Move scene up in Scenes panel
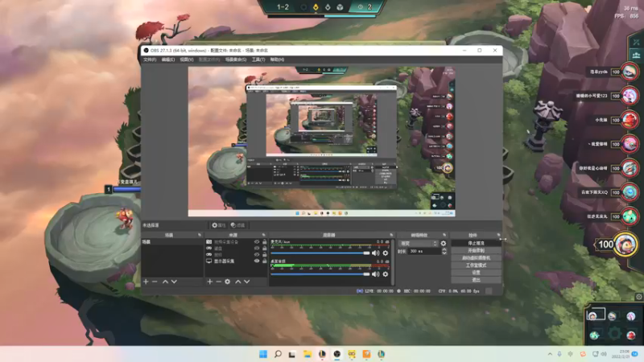 pos(165,282)
